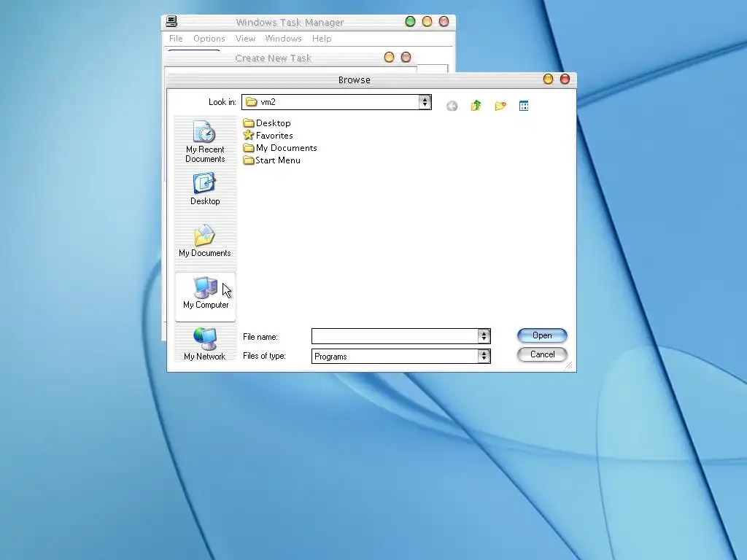Screen dimensions: 747x560
Task: Maximize Task Manager with green button
Action: click(x=410, y=21)
